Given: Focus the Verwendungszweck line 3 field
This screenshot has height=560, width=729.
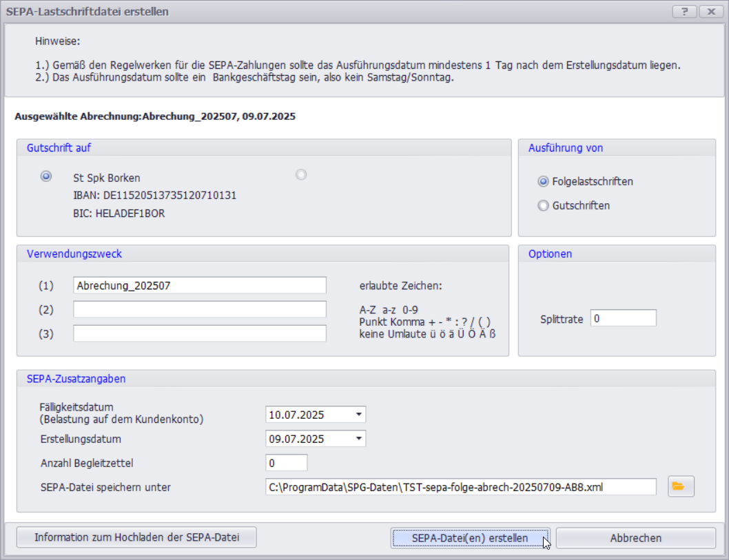Looking at the screenshot, I should 200,333.
